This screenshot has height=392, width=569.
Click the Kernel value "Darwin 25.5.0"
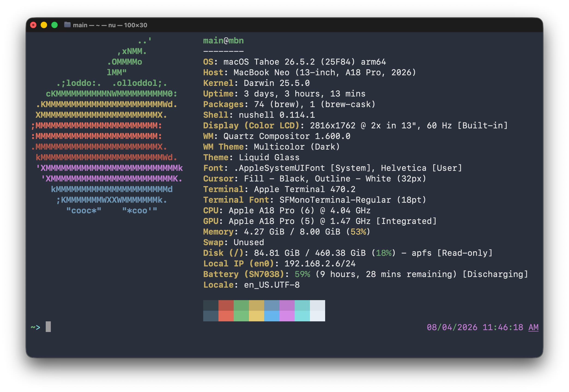277,83
